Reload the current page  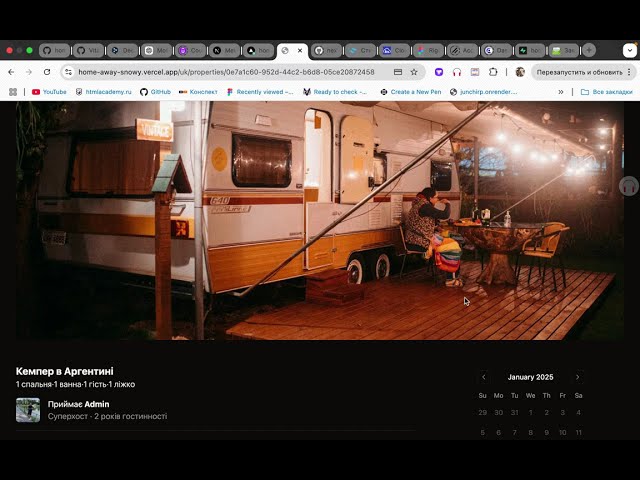tap(47, 72)
